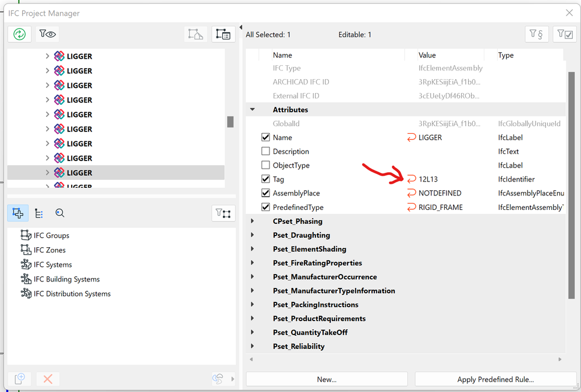Click the New... button

pos(327,379)
